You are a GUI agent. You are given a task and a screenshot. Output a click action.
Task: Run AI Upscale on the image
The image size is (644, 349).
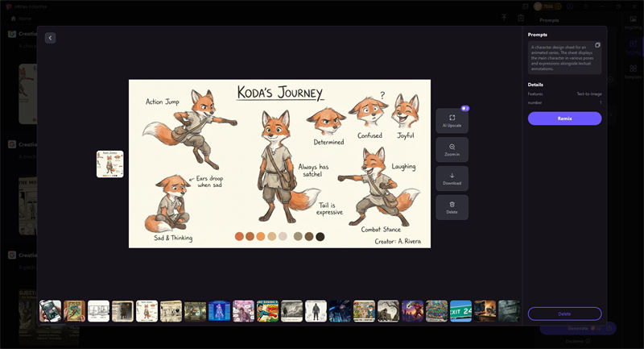pyautogui.click(x=452, y=121)
